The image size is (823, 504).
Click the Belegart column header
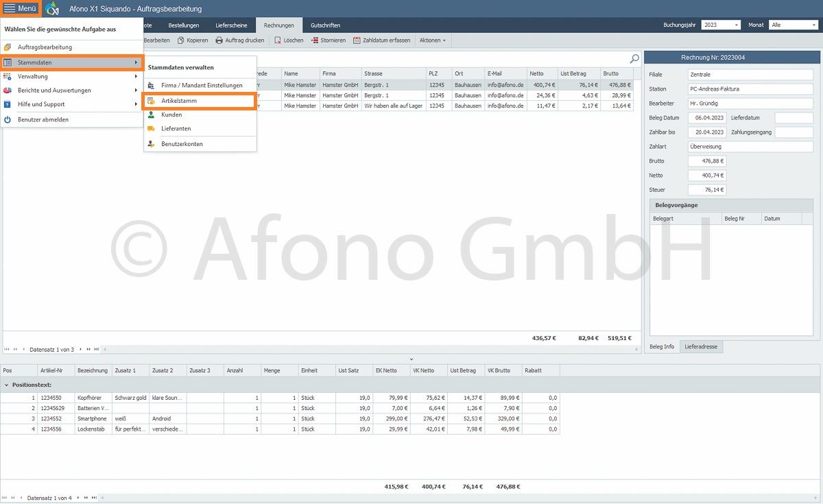pyautogui.click(x=685, y=219)
